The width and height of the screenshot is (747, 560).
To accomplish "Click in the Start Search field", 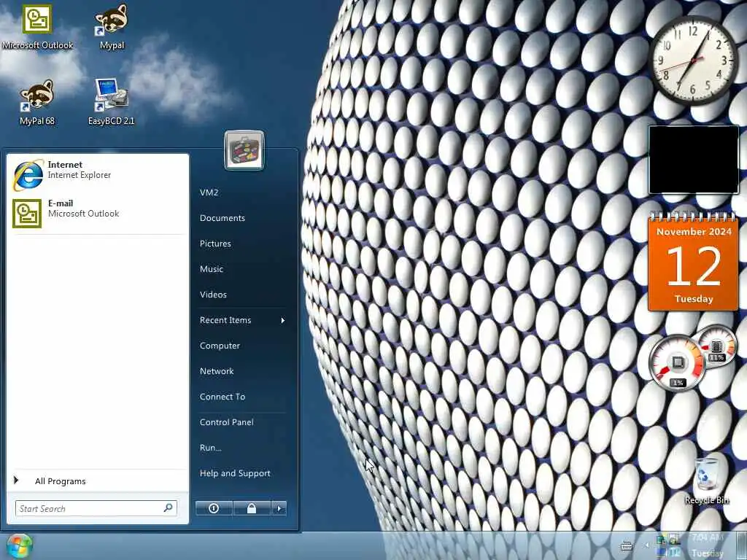I will 96,508.
